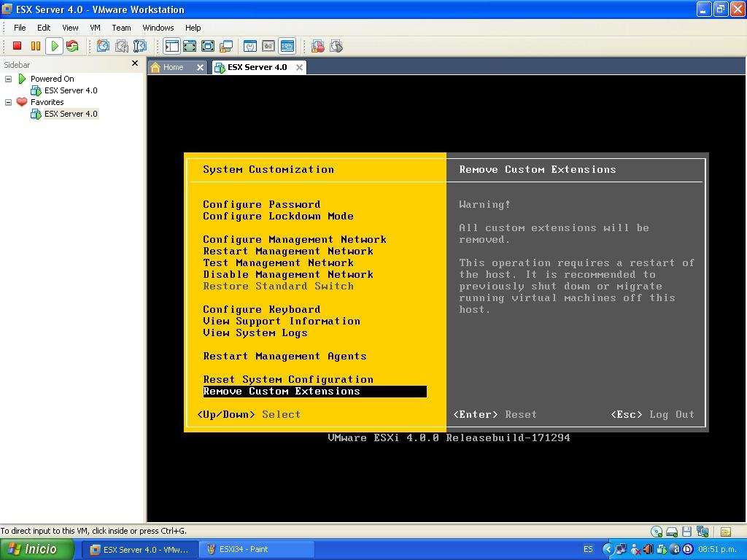The width and height of the screenshot is (747, 560).
Task: Click the yellow message log note icon
Action: coord(726,532)
